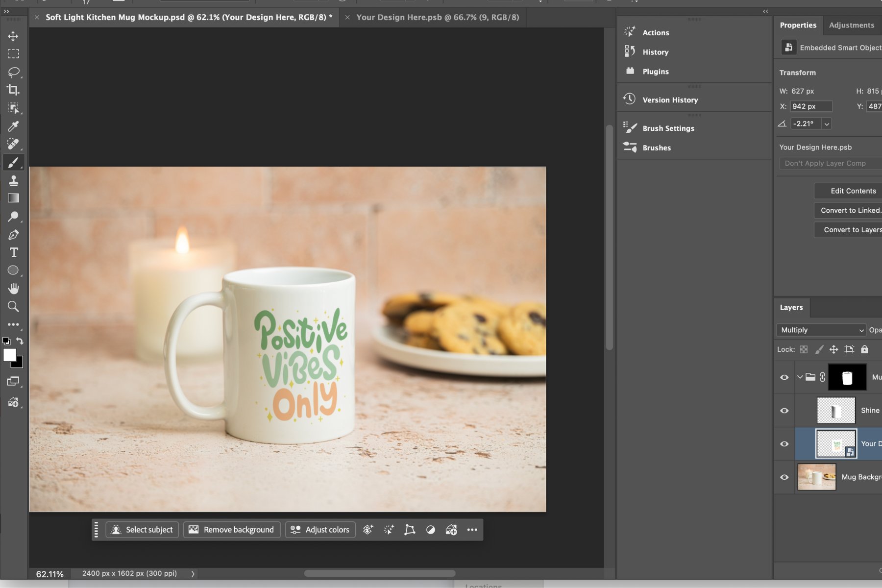882x588 pixels.
Task: Select the Lasso tool
Action: pos(13,72)
